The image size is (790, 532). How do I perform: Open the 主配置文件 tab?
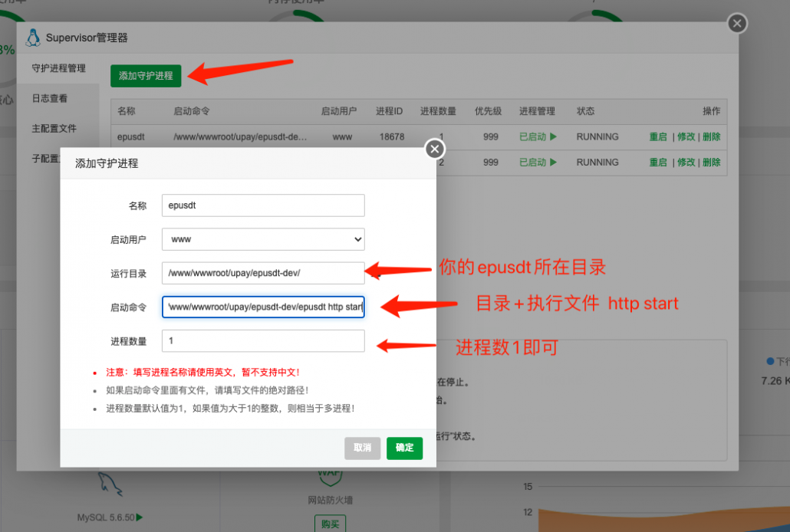click(59, 128)
